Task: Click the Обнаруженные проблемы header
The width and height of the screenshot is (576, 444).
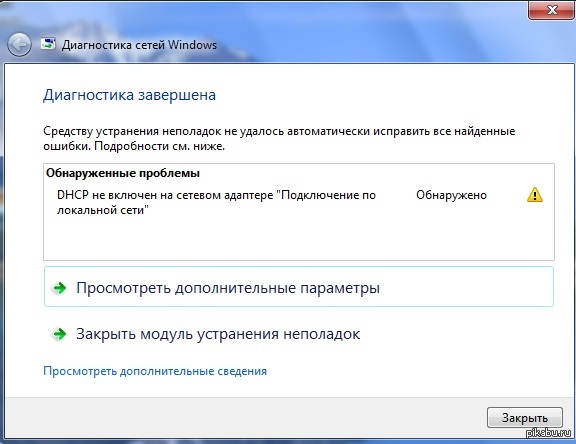Action: (123, 173)
